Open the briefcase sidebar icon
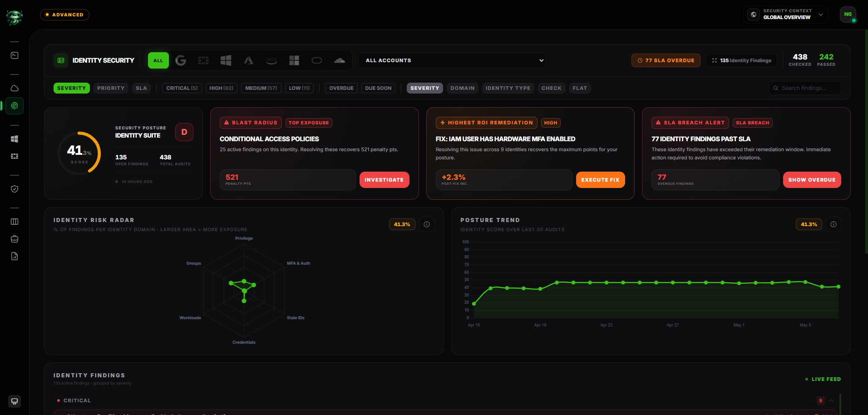The width and height of the screenshot is (868, 415). [x=15, y=239]
